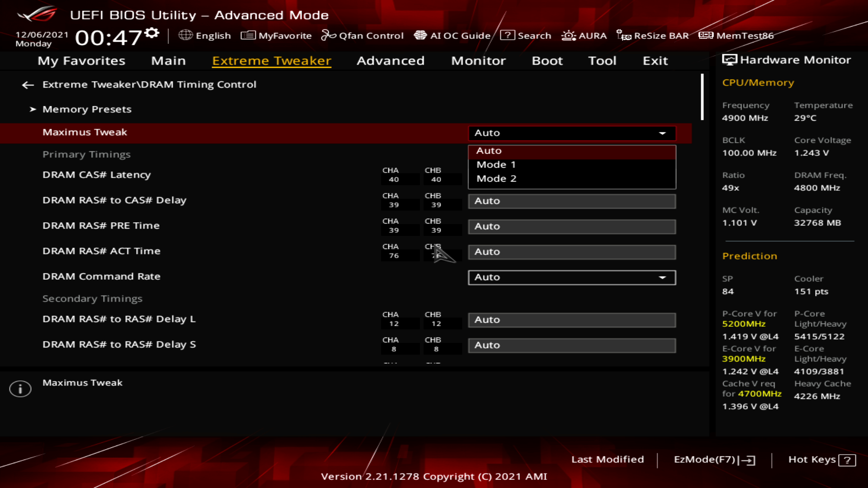Switch to EzMode (F7)

pos(714,460)
